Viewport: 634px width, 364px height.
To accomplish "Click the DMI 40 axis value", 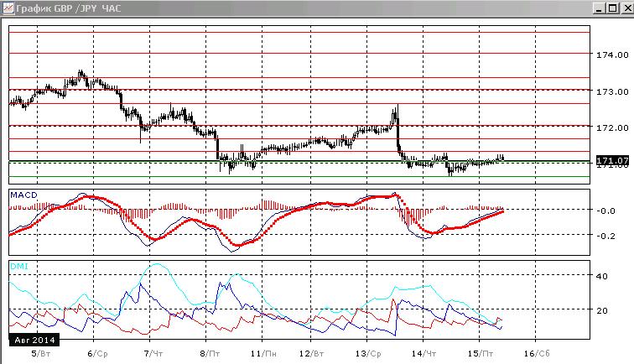I will click(602, 276).
